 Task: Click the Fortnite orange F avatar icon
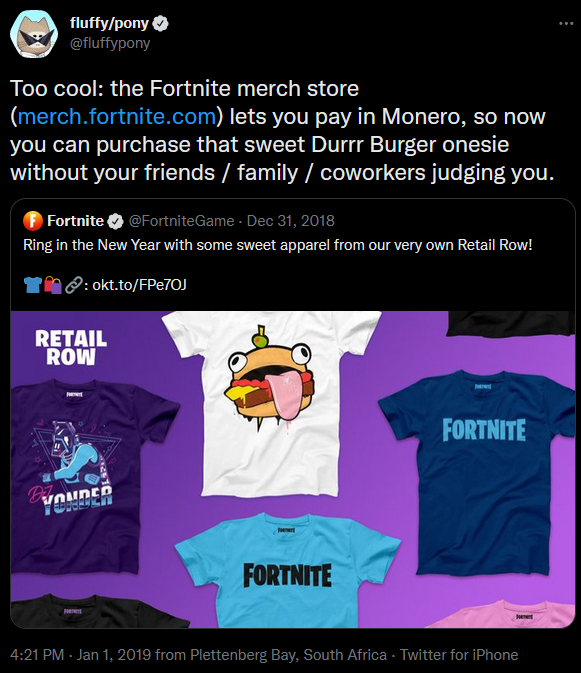click(x=33, y=221)
